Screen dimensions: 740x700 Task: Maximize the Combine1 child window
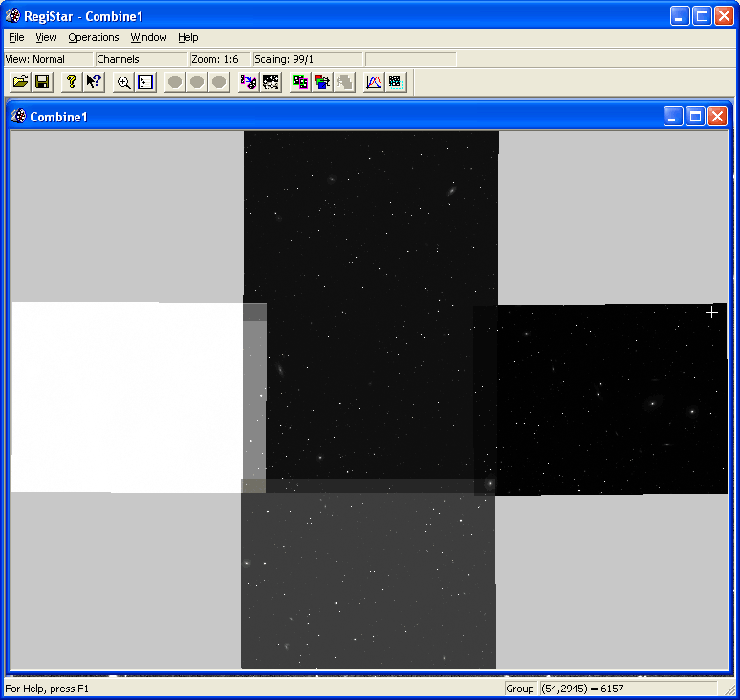[695, 117]
